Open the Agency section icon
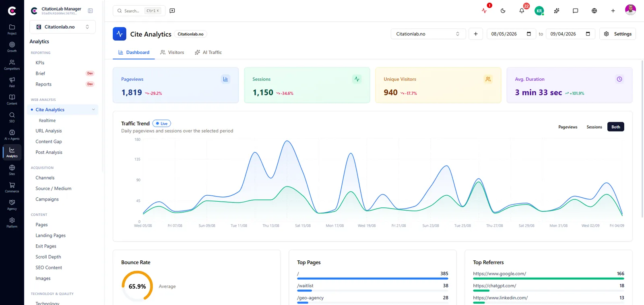The image size is (644, 305). click(x=12, y=205)
